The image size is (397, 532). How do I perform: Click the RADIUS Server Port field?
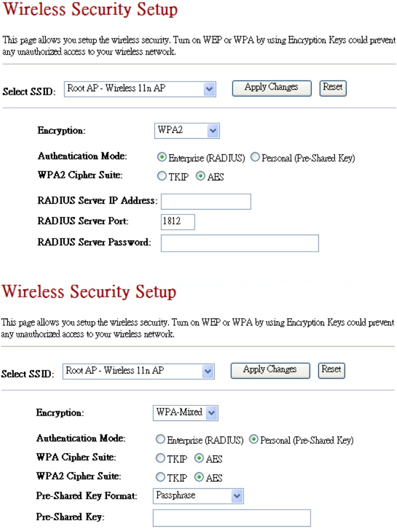[178, 222]
